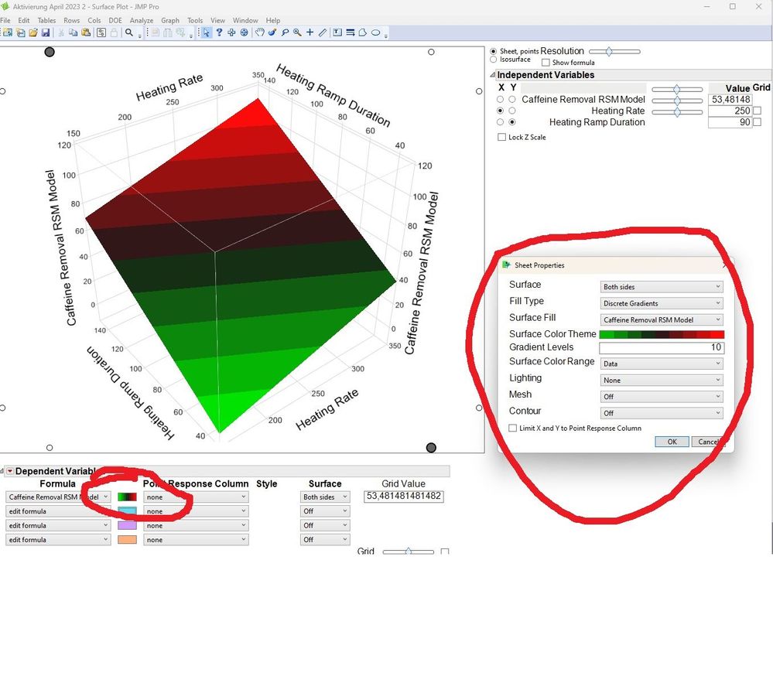The image size is (773, 700).
Task: Open the Help menu
Action: pyautogui.click(x=272, y=20)
